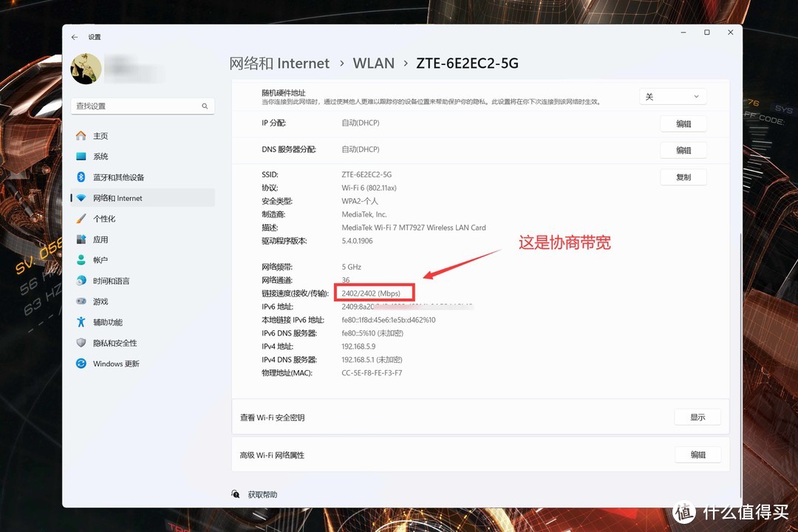This screenshot has width=798, height=532.
Task: Select 辅助功能 in the sidebar
Action: [103, 321]
